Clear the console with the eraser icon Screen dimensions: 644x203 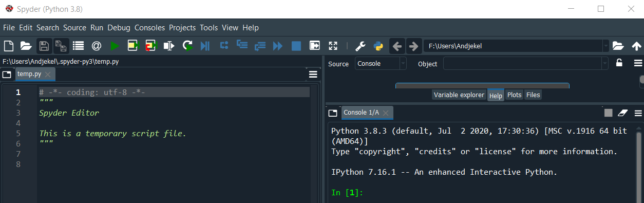[623, 113]
